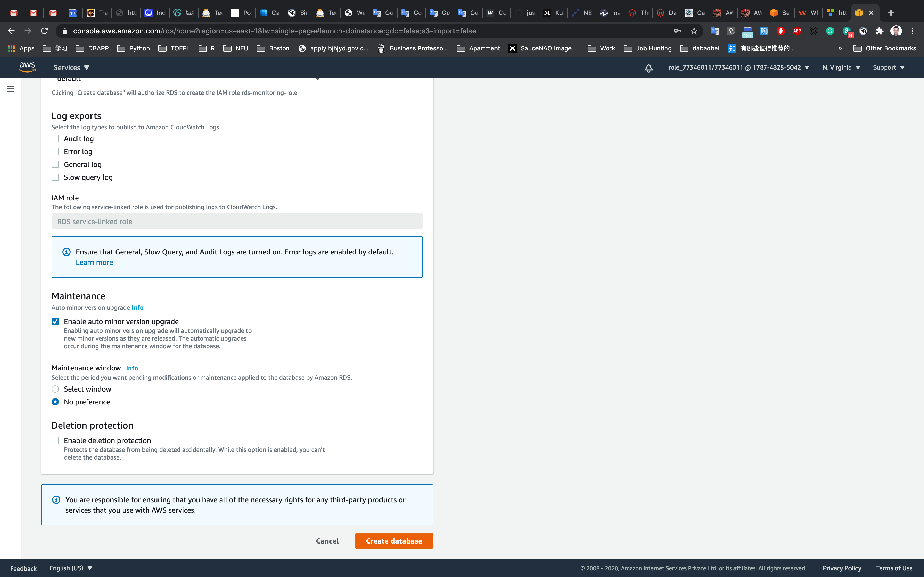Expand the Services dropdown menu
The height and width of the screenshot is (577, 924).
click(71, 67)
